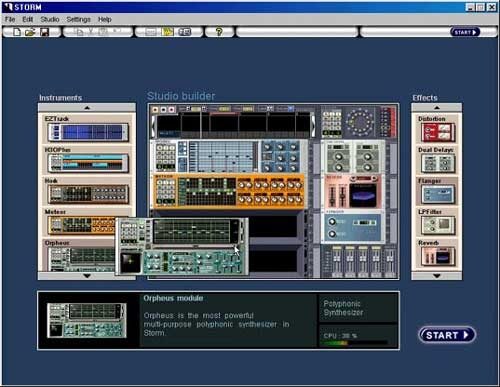
Task: Click the grayed toolbar icon left of yellow icon
Action: 151,32
